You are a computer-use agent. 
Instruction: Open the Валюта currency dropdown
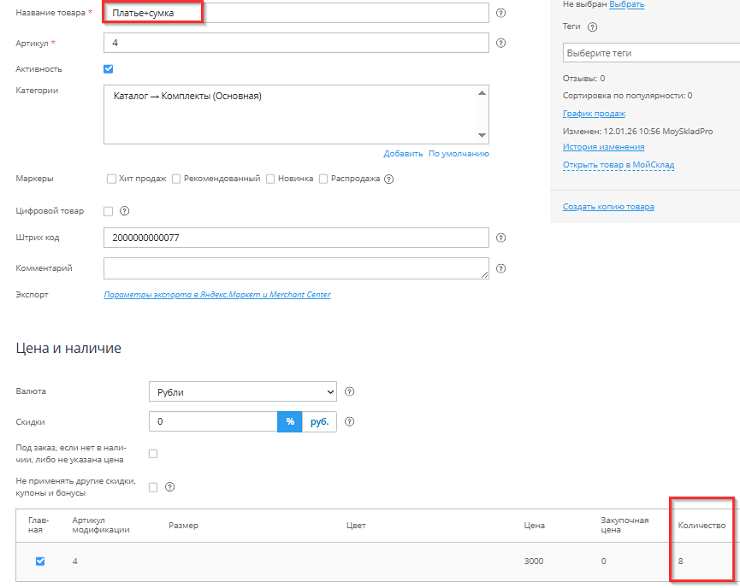click(x=243, y=392)
